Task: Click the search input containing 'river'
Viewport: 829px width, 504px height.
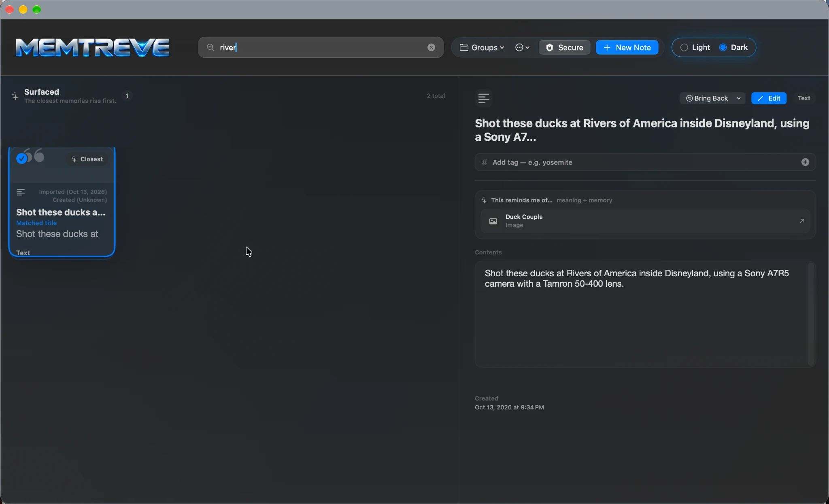Action: point(321,47)
